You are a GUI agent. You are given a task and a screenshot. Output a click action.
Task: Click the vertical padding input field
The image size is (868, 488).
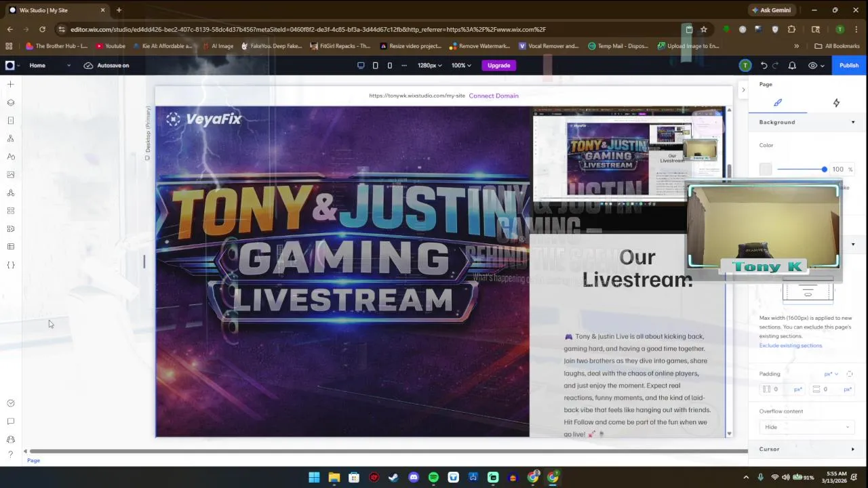pos(833,389)
